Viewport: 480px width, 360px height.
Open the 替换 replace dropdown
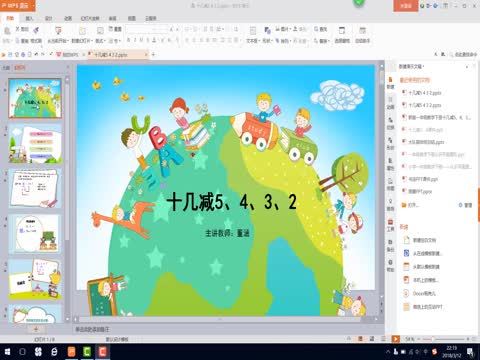[321, 41]
